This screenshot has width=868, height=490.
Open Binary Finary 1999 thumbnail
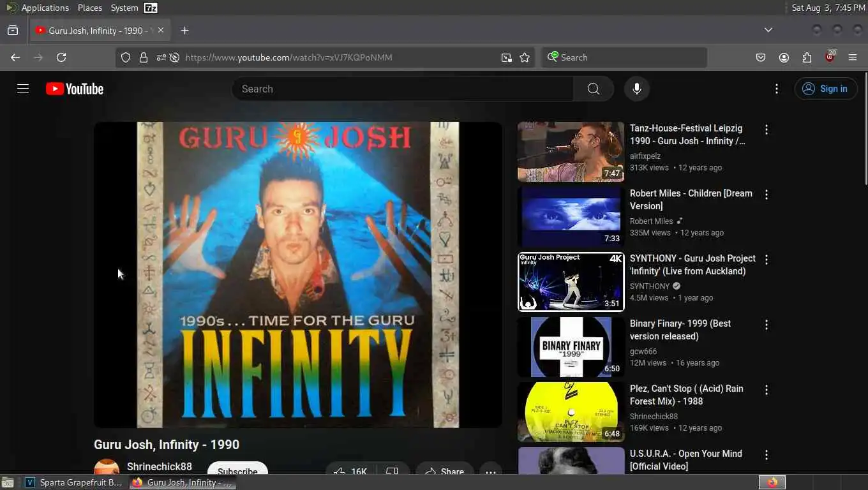coord(571,347)
